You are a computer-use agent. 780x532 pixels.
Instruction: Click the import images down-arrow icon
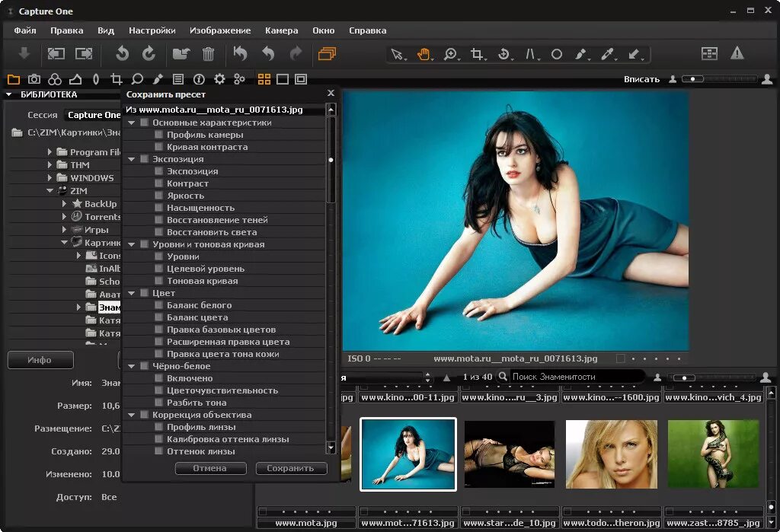(x=24, y=53)
